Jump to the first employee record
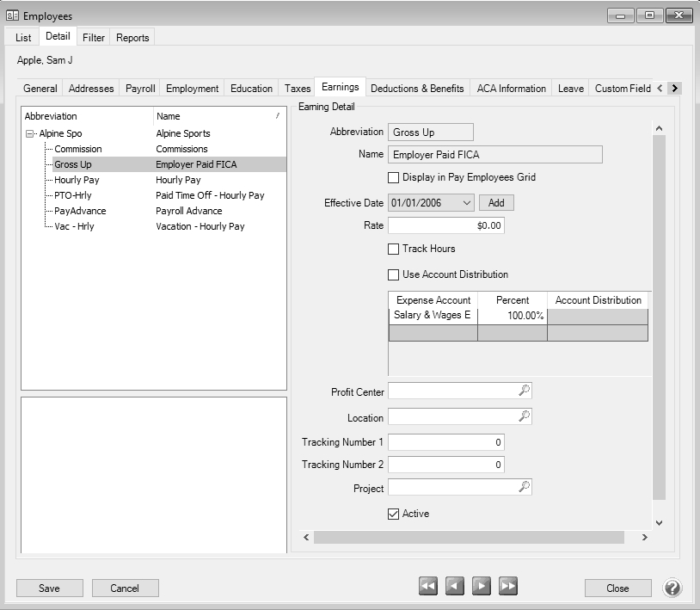 428,587
